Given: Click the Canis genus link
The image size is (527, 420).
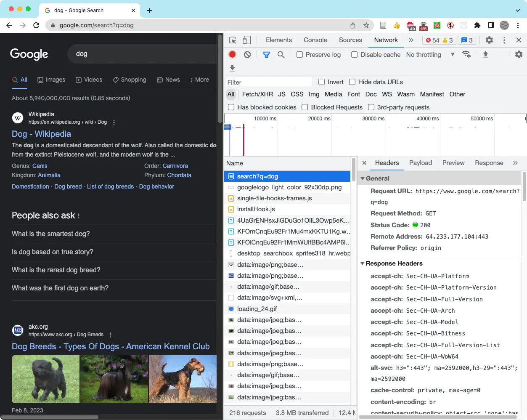Looking at the screenshot, I should point(40,166).
